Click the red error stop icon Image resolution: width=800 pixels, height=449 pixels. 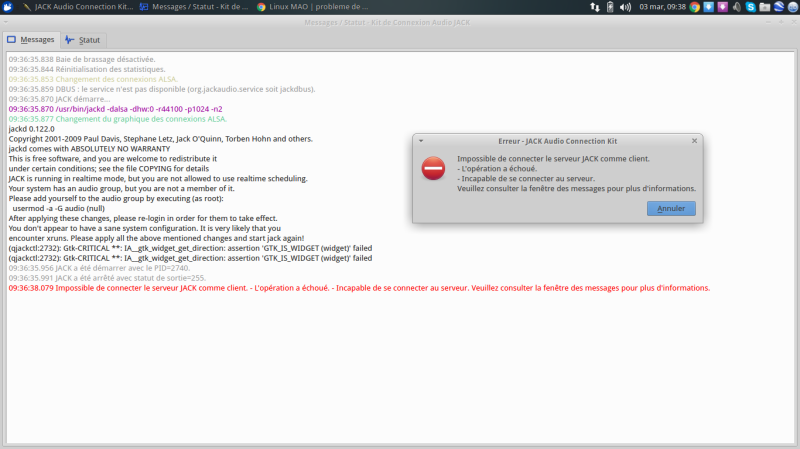(x=433, y=168)
